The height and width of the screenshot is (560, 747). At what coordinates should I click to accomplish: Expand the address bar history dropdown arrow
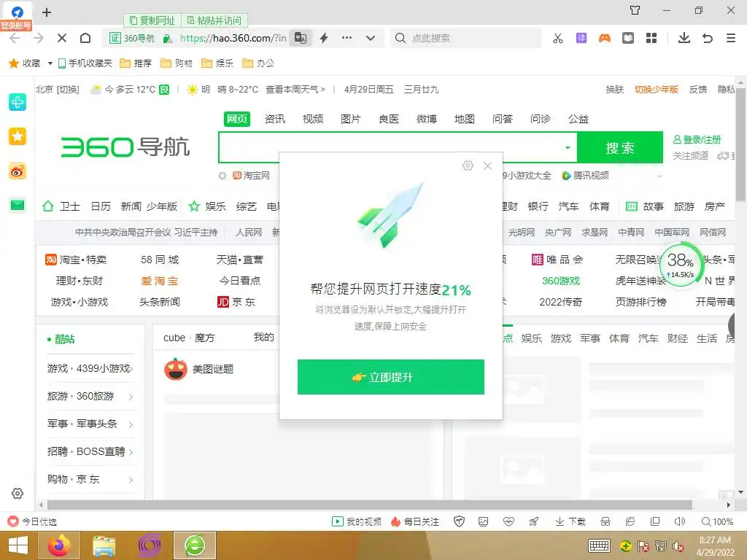[370, 39]
